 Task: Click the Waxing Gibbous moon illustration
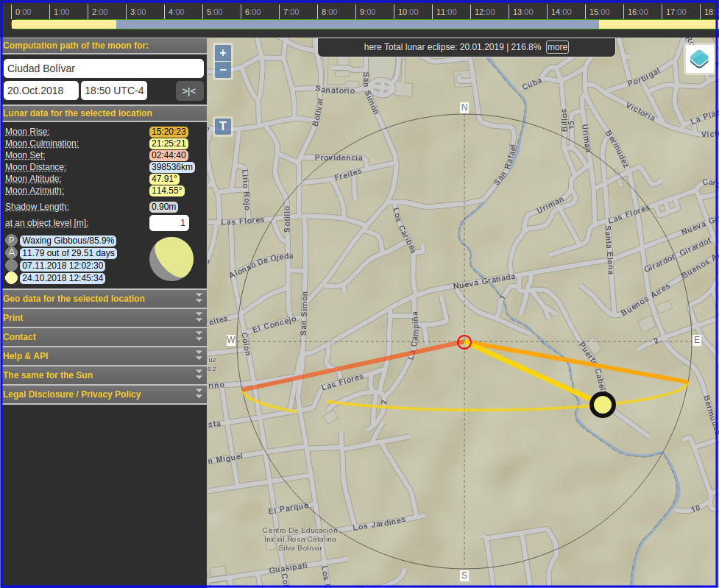171,259
